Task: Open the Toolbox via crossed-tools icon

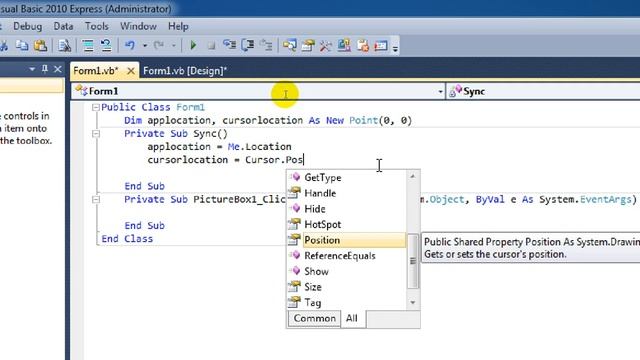Action: 326,45
